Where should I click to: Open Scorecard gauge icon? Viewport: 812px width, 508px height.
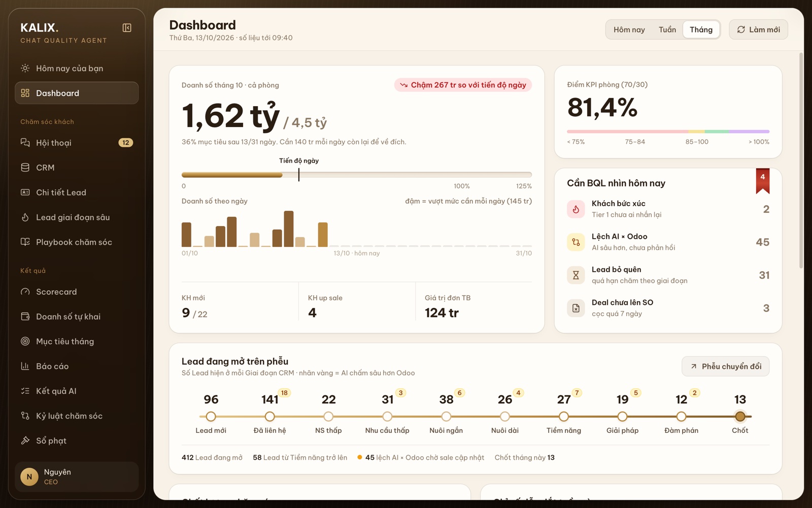(x=25, y=292)
